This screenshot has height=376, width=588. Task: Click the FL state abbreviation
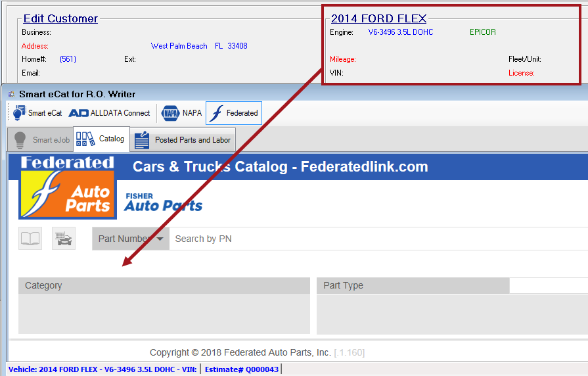[x=219, y=46]
